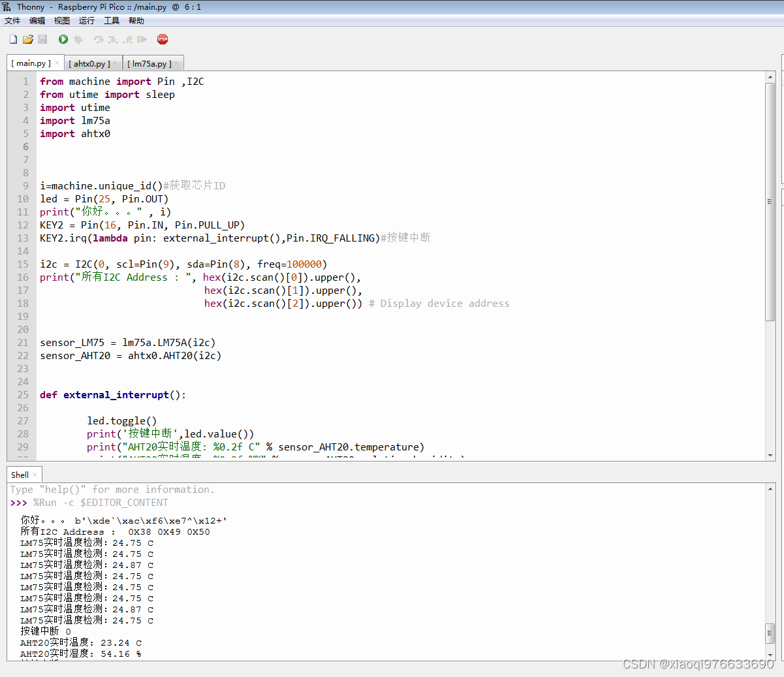Click line number 6 in the gutter
The image size is (784, 677).
click(26, 146)
